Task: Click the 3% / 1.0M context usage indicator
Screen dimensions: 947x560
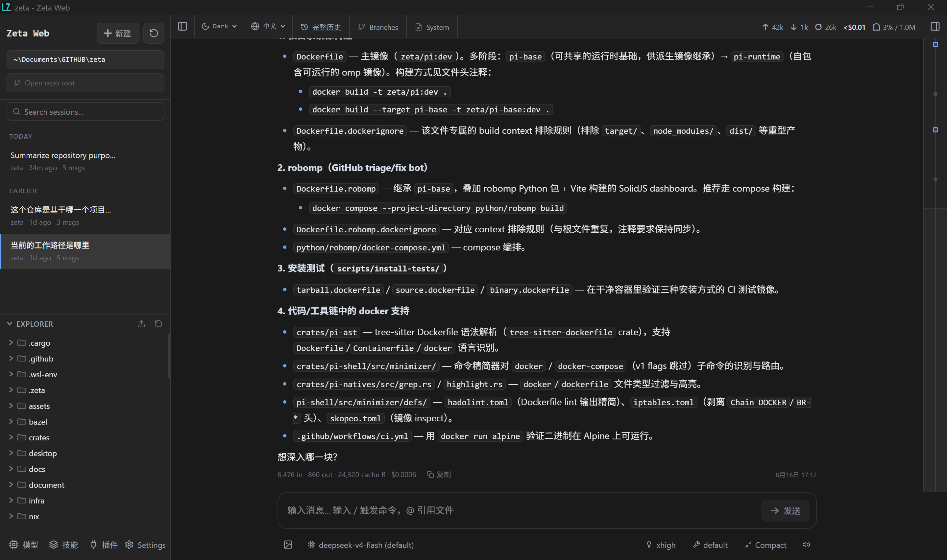Action: [894, 27]
